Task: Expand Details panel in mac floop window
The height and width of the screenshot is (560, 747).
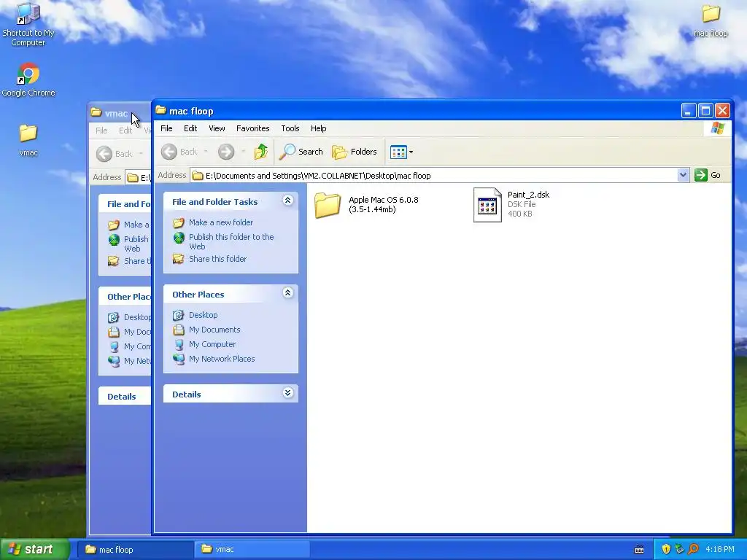Action: point(287,393)
